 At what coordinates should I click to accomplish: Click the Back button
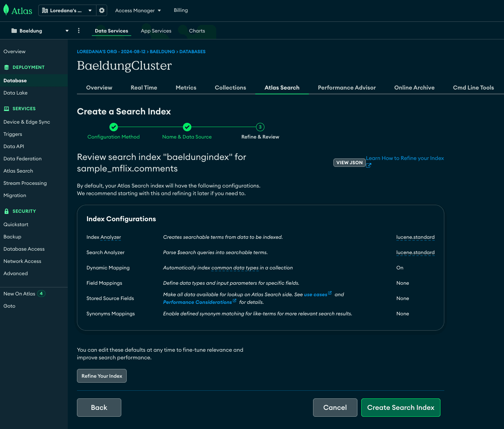99,408
